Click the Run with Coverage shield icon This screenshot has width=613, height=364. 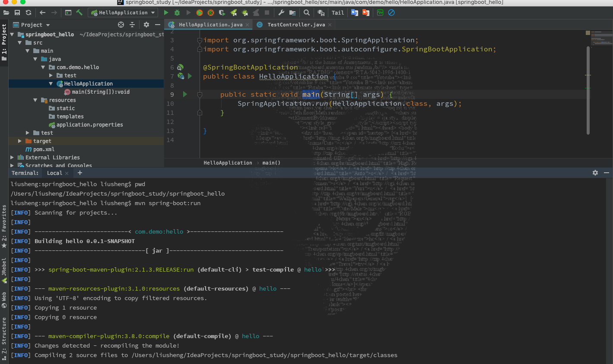pyautogui.click(x=222, y=13)
